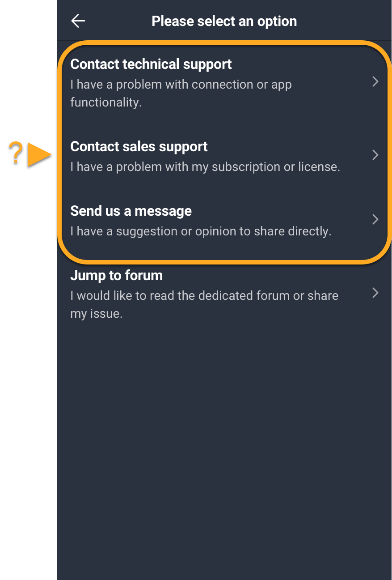This screenshot has width=392, height=580.
Task: Open chevron next to Jump to forum
Action: (x=375, y=293)
